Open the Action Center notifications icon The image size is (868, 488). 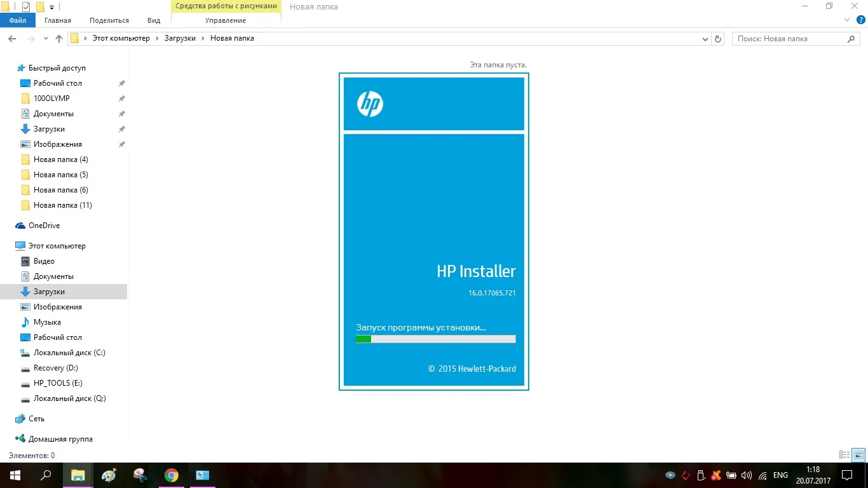tap(846, 475)
